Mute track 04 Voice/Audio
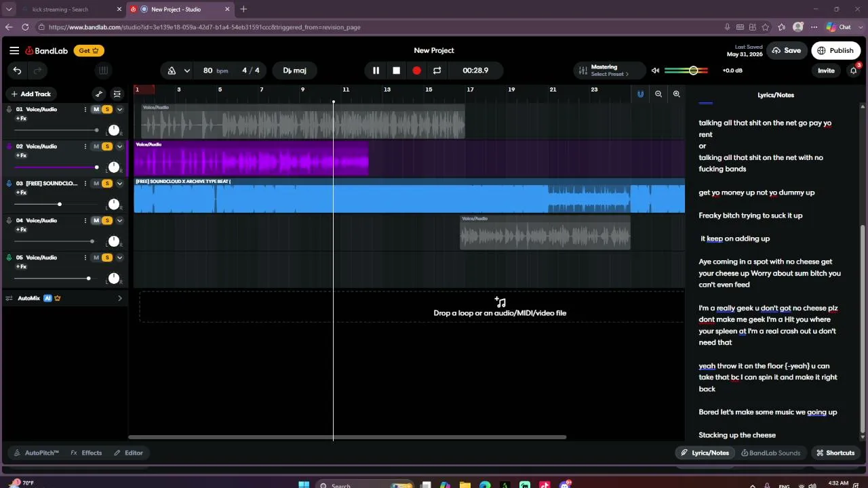Viewport: 868px width, 488px height. 96,220
